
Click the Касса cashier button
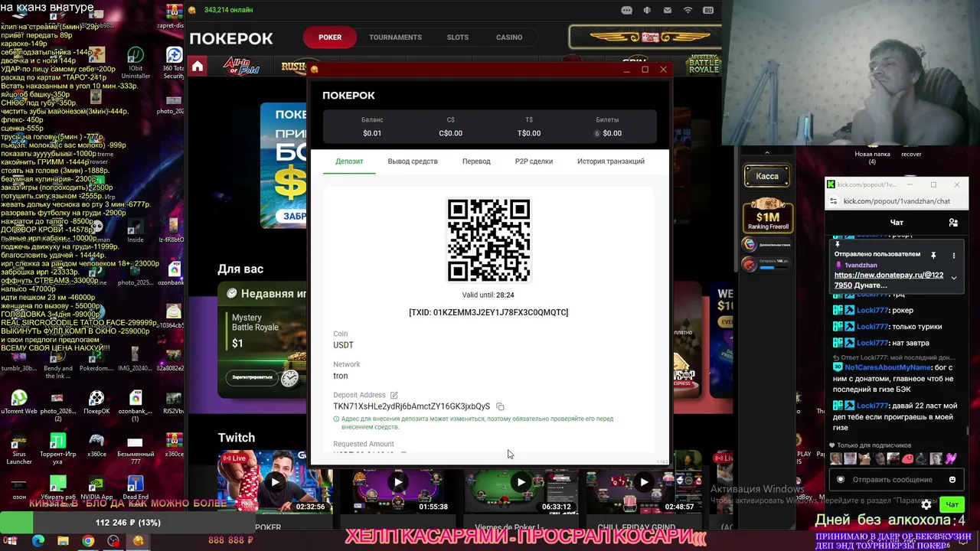(x=767, y=177)
